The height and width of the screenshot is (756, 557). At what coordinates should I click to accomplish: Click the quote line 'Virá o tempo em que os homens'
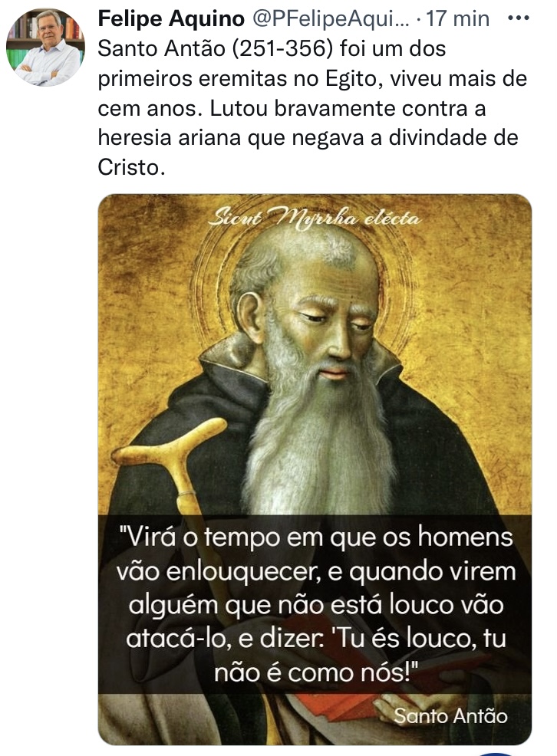point(316,536)
